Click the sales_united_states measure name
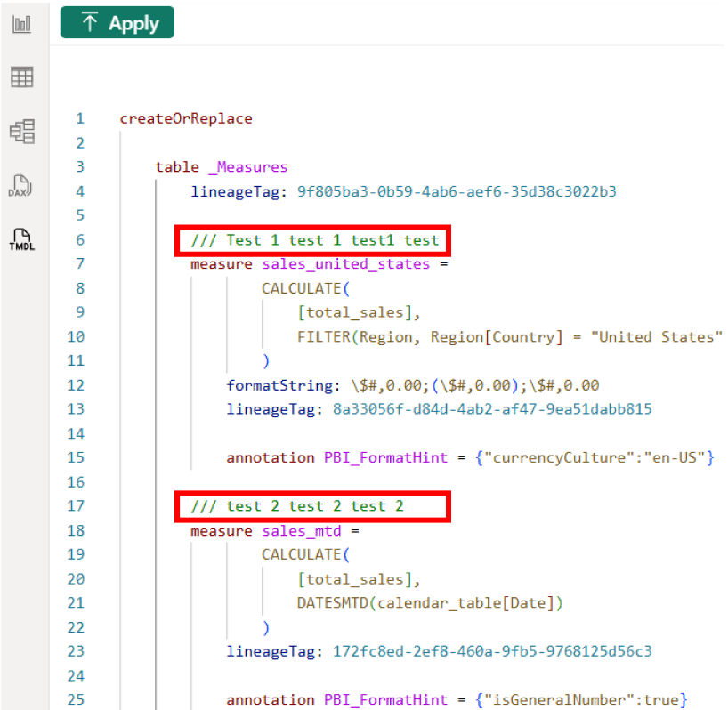 point(345,263)
